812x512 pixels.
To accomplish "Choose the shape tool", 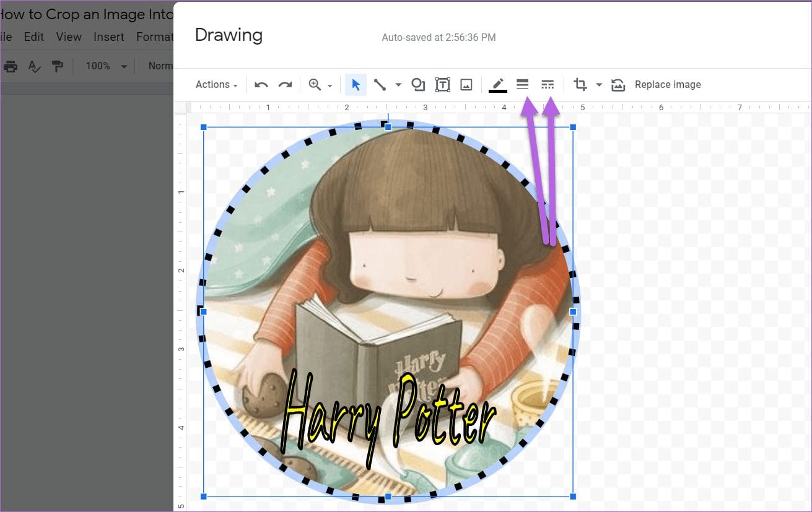I will pyautogui.click(x=418, y=84).
